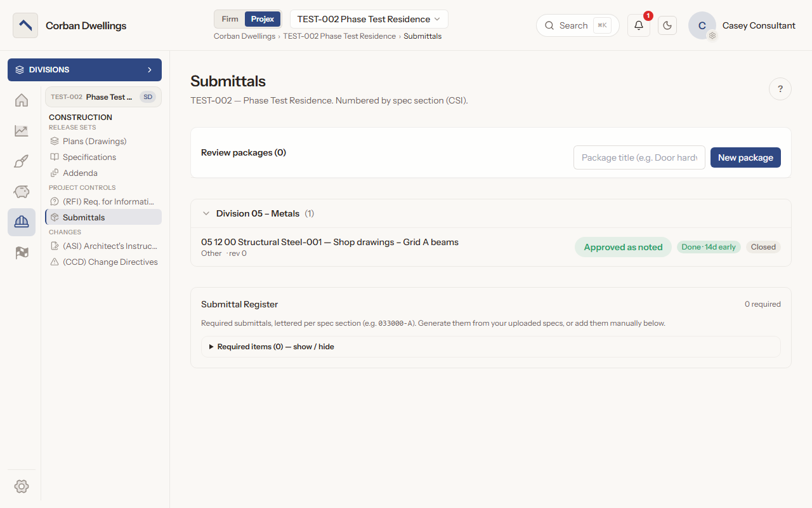Screen dimensions: 812x508
Task: Open the checkered flag closeout icon
Action: 22,253
